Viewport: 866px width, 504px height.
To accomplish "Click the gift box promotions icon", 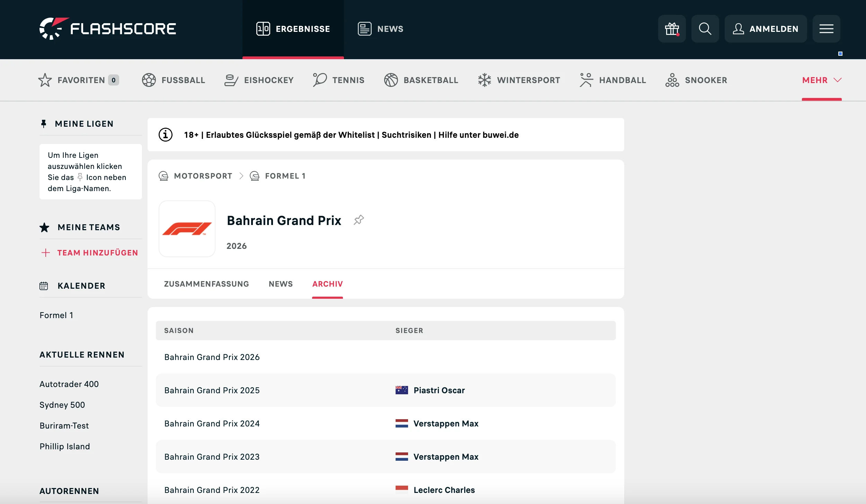I will click(x=672, y=29).
